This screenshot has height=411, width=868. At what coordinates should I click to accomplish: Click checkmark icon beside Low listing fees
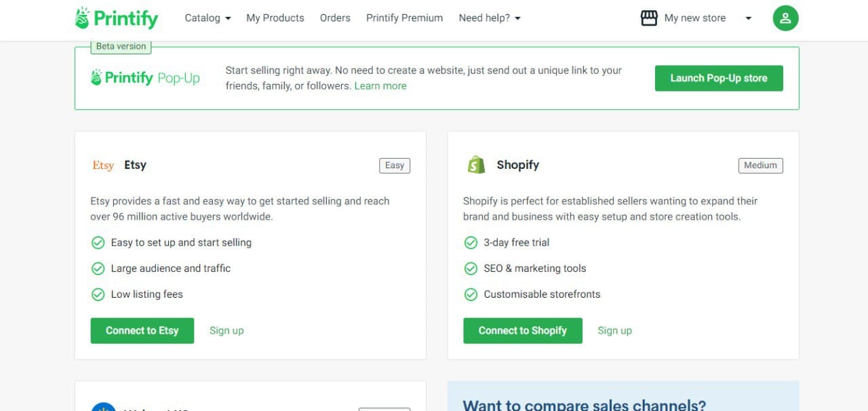[x=98, y=294]
